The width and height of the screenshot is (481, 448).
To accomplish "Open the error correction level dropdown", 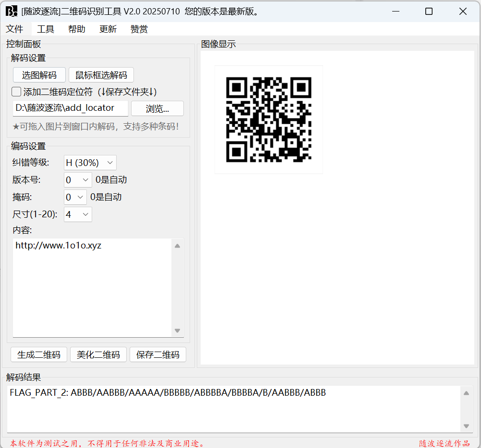I will coord(90,163).
